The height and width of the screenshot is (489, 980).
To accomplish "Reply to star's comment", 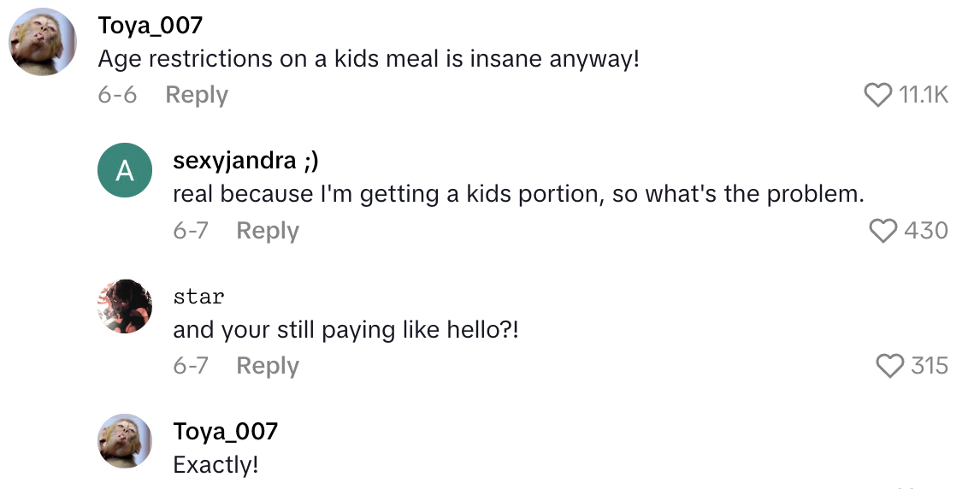I will coord(268,366).
